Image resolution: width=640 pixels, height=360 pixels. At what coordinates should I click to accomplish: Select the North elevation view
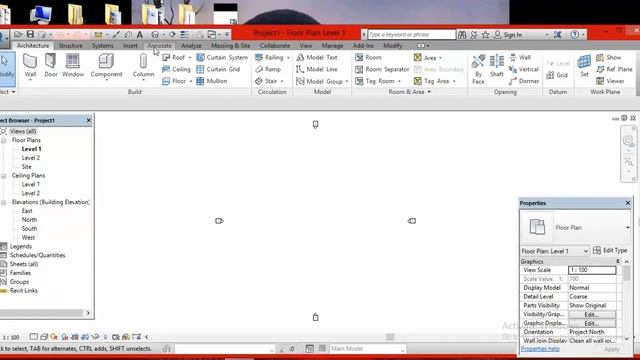pyautogui.click(x=29, y=220)
